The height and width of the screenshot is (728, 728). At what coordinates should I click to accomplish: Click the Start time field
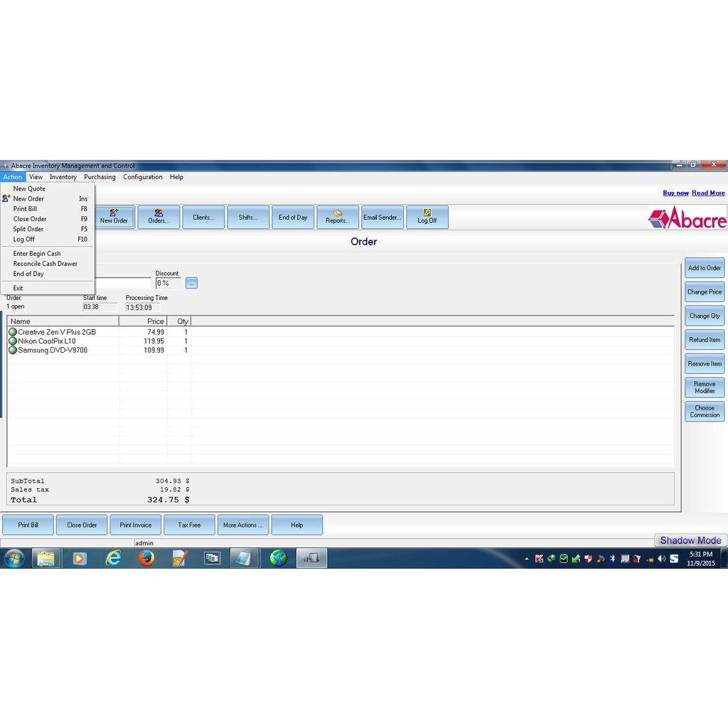pos(100,307)
